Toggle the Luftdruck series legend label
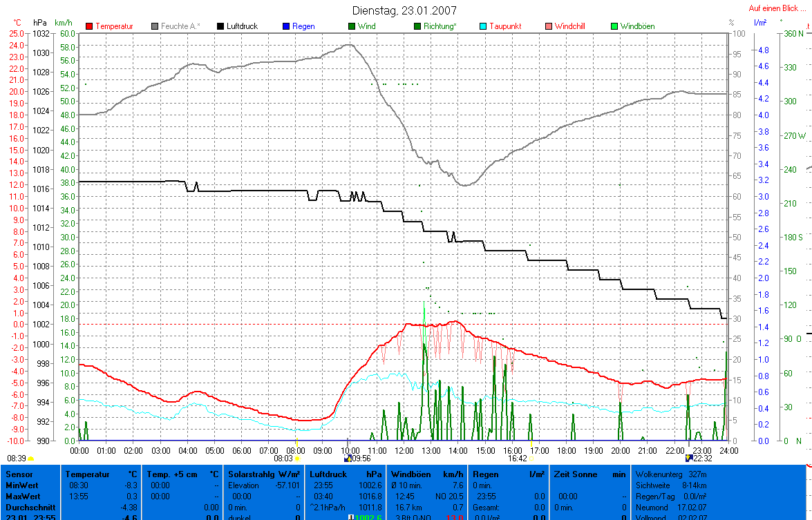The width and height of the screenshot is (812, 520). pyautogui.click(x=242, y=26)
